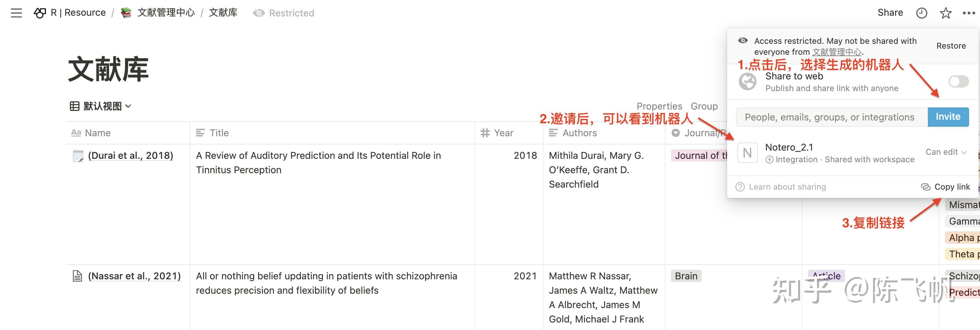The width and height of the screenshot is (980, 330).
Task: Click the Nassar et al. 2021 page icon
Action: coord(77,276)
